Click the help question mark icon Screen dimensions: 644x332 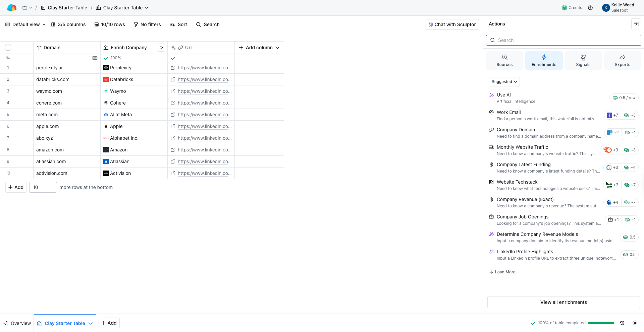click(590, 8)
